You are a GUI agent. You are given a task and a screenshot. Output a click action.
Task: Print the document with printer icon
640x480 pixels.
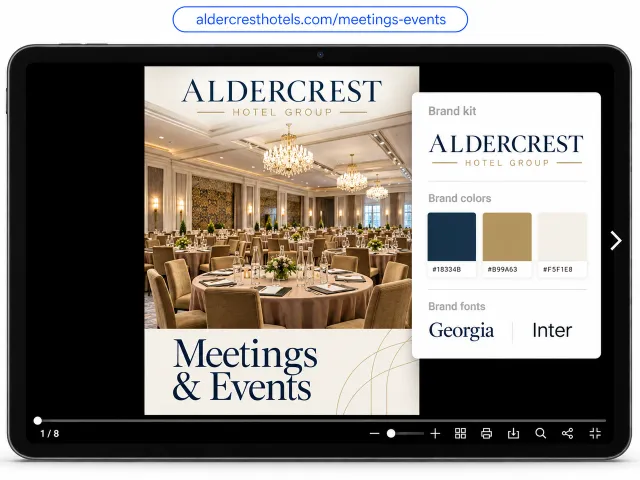pos(487,433)
